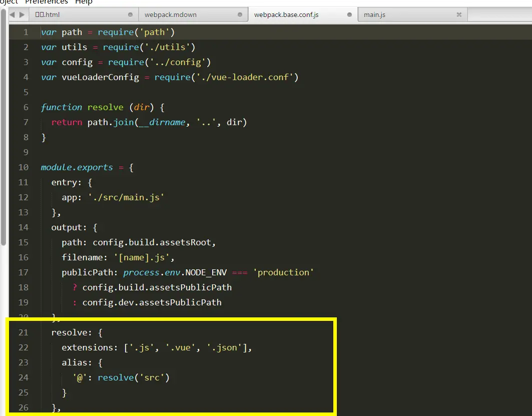Click the output: key on line 14
Screen dimensions: 532x416
pos(69,227)
